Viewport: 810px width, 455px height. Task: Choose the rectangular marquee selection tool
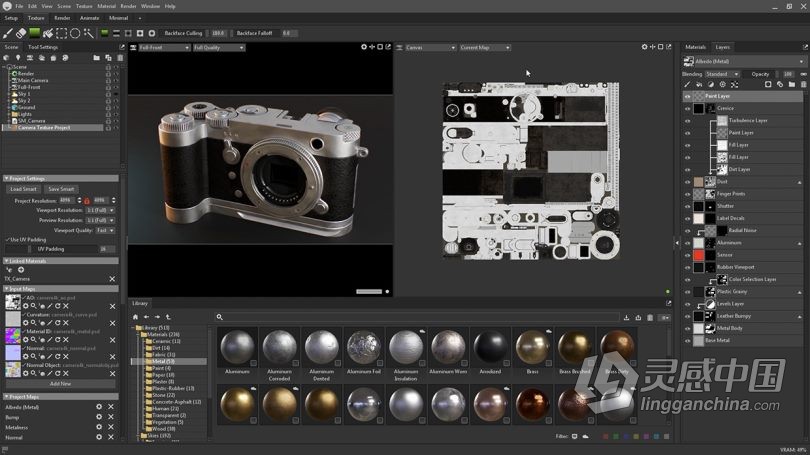[61, 33]
